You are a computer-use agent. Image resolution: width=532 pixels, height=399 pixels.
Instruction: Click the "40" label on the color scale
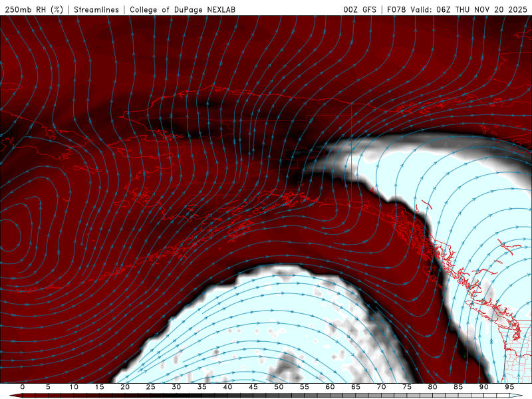(x=227, y=387)
